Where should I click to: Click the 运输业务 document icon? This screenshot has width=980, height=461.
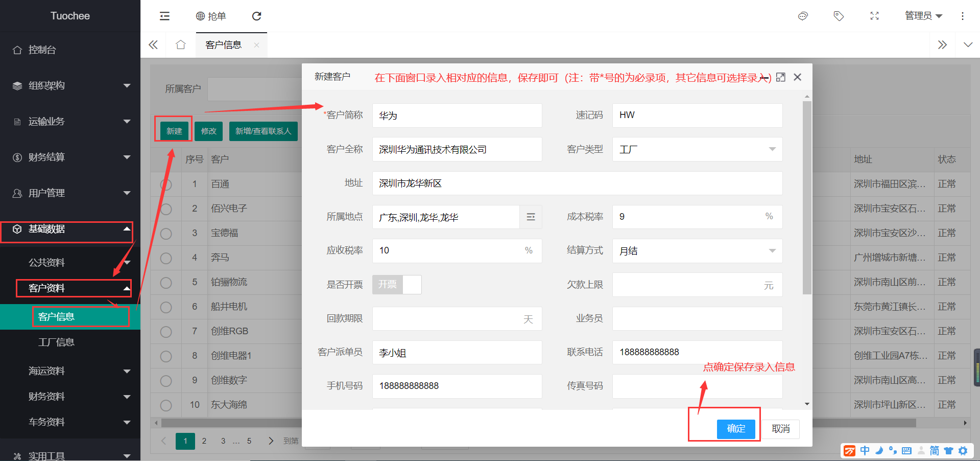(17, 122)
